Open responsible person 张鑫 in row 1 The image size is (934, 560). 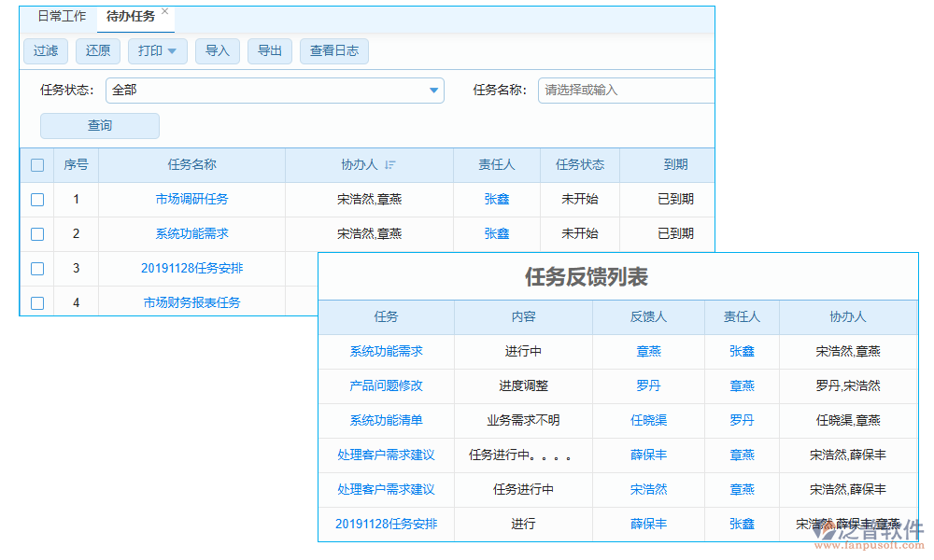coord(496,199)
